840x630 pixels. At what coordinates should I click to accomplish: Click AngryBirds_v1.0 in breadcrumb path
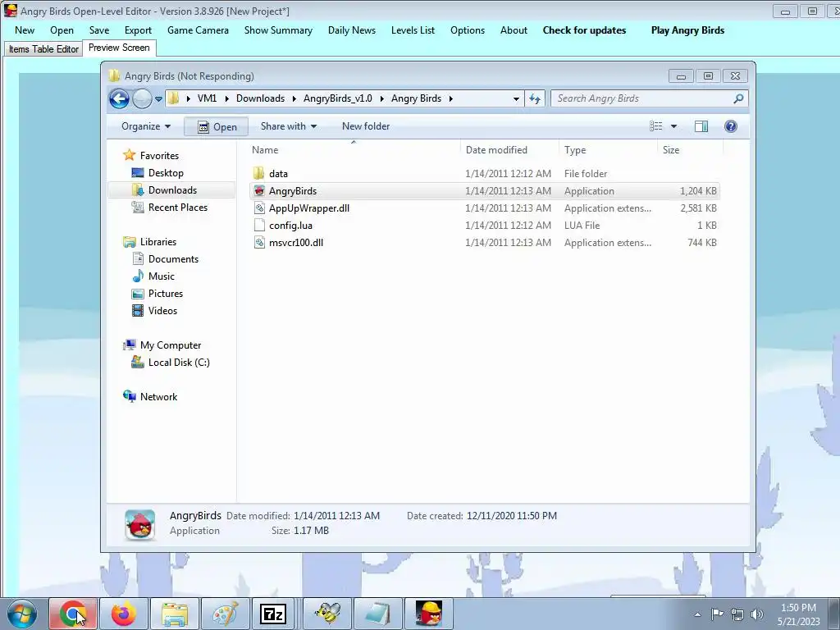tap(337, 98)
